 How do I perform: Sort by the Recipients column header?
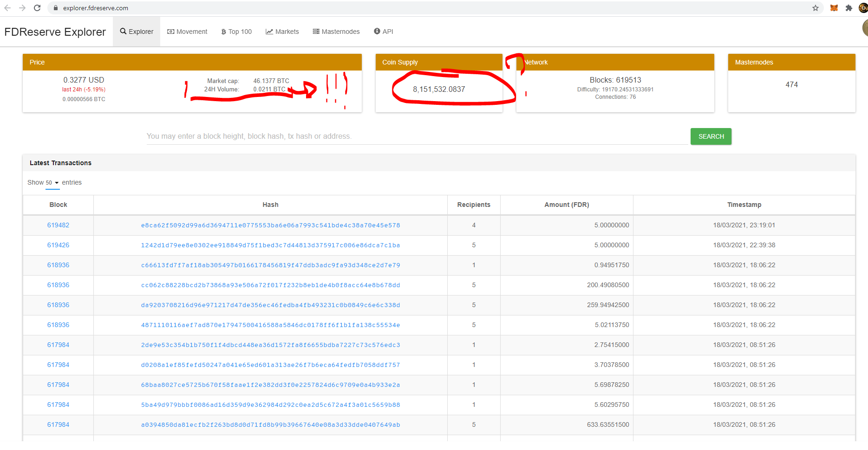(x=474, y=205)
